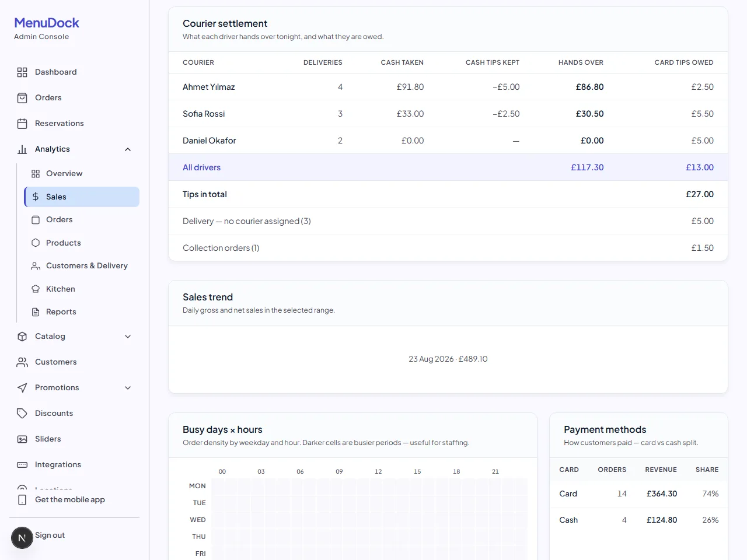Click the DELIVERIES column header
The image size is (747, 560).
(x=323, y=62)
